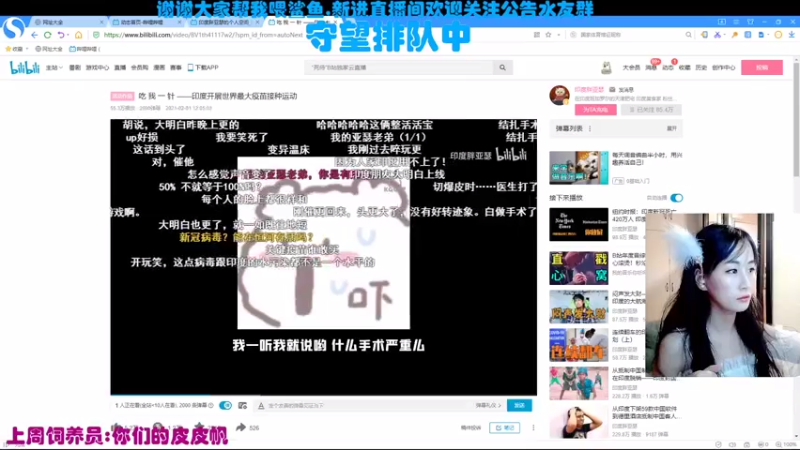Click the blue 发送 send button
This screenshot has width=800, height=450.
pyautogui.click(x=519, y=405)
